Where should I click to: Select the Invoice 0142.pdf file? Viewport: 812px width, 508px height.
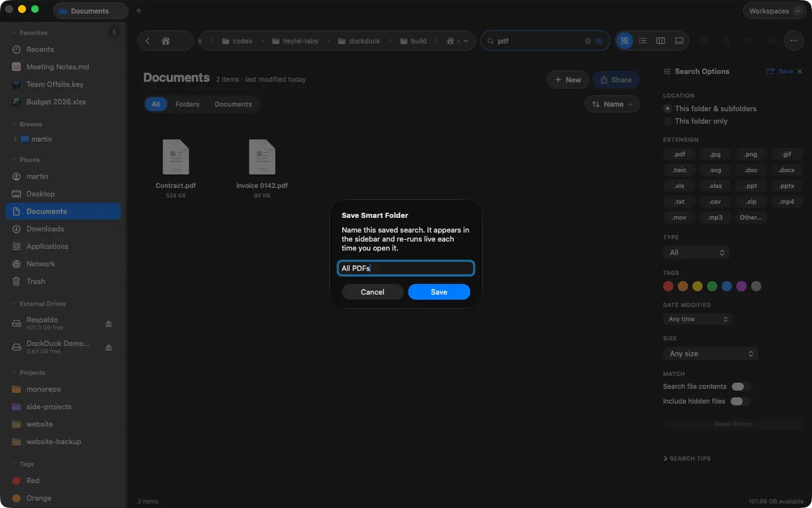click(x=262, y=168)
